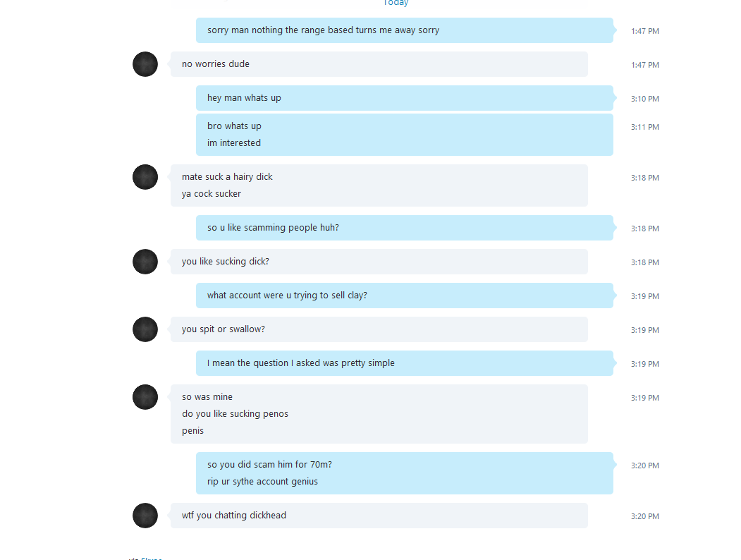
Task: Open the partially visible Skype link at bottom
Action: 151,558
